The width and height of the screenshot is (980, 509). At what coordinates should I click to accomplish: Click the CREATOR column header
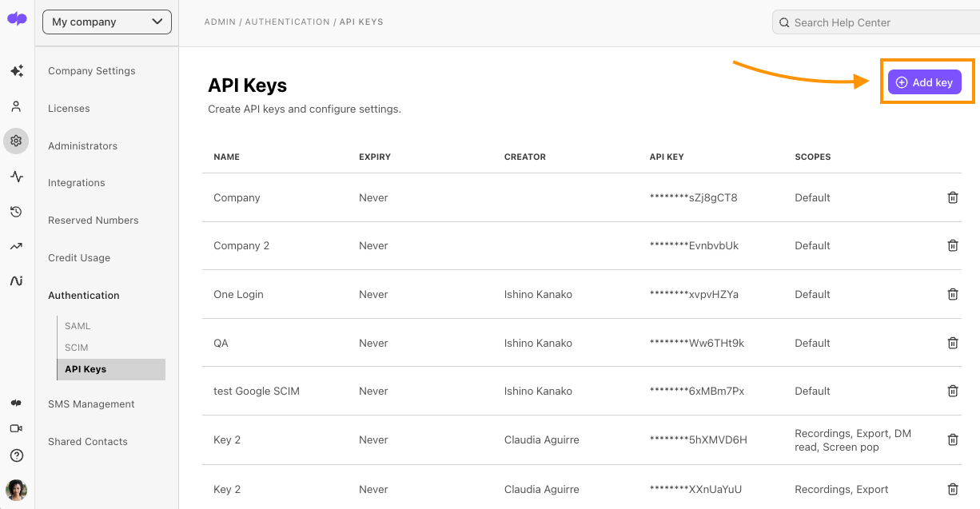[x=525, y=157]
